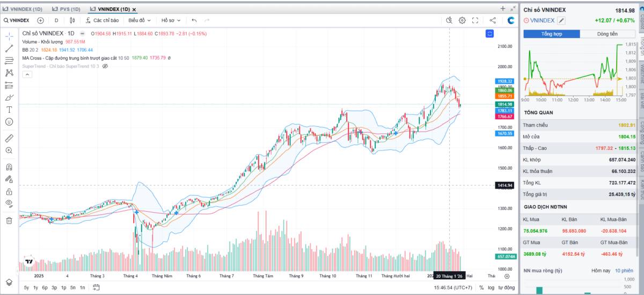
Task: Set chart range to 6p
Action: [45, 288]
